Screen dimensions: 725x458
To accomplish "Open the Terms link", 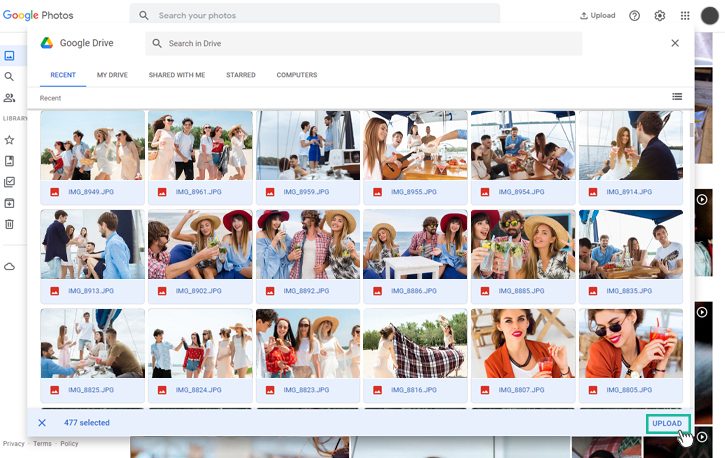I will click(42, 444).
